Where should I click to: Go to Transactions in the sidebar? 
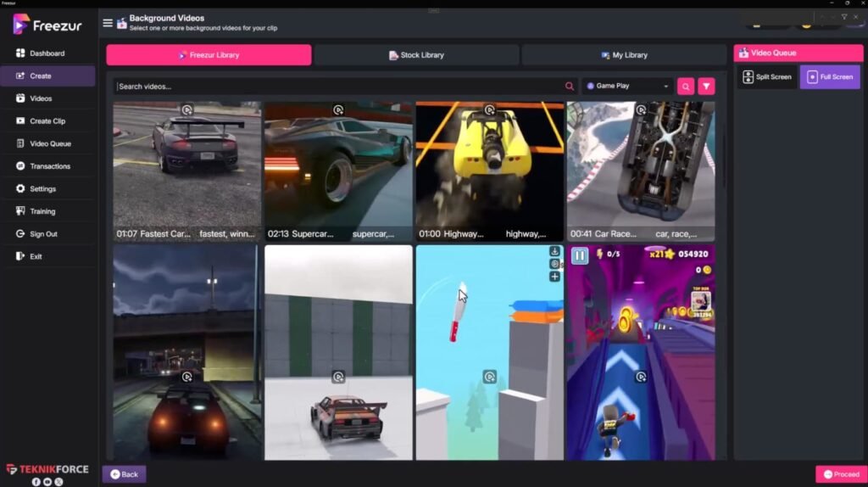click(x=50, y=166)
